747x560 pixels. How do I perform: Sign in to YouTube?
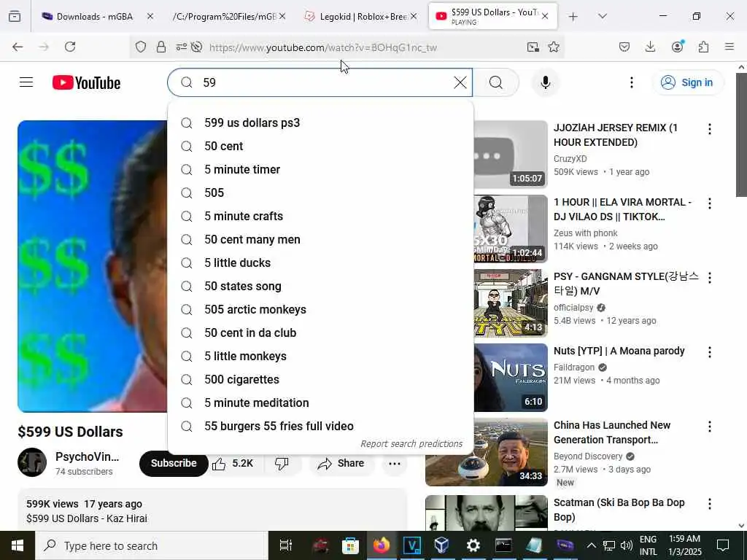click(687, 82)
